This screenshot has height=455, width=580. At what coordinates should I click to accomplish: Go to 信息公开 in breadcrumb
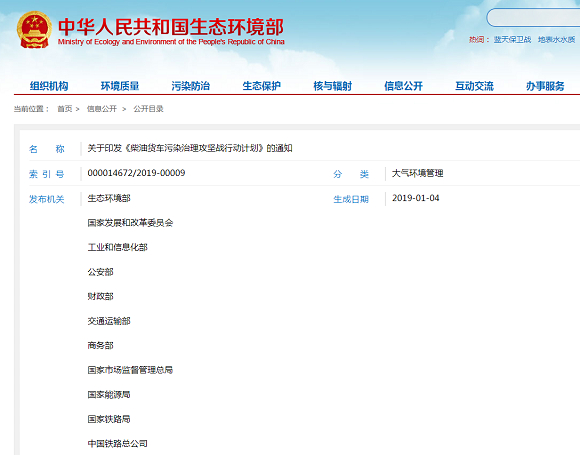(102, 109)
